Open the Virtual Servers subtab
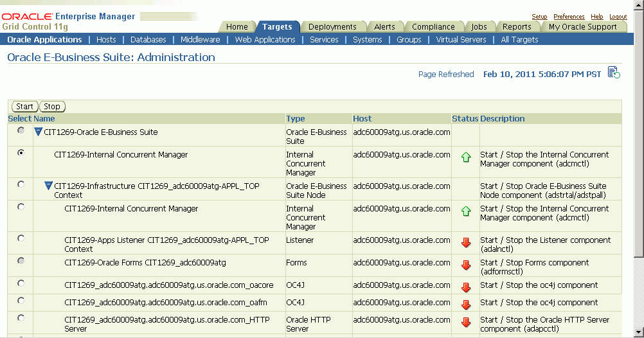 coord(461,39)
